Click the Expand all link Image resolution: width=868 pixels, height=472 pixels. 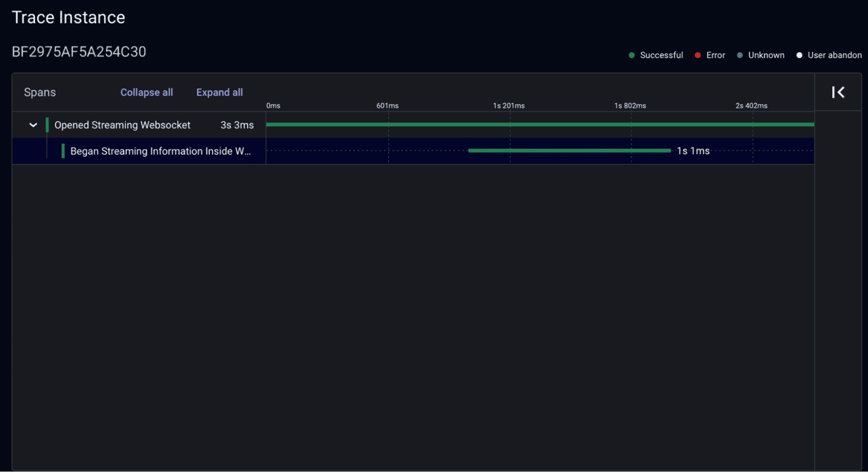tap(220, 92)
